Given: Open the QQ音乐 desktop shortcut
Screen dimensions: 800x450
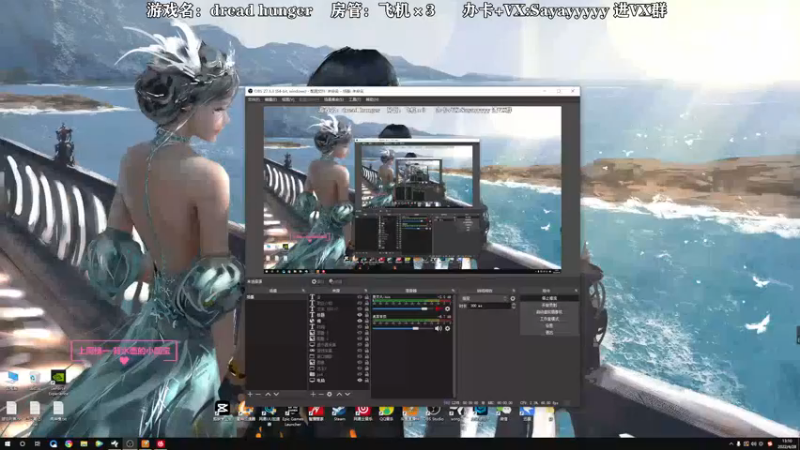Looking at the screenshot, I should tap(386, 413).
